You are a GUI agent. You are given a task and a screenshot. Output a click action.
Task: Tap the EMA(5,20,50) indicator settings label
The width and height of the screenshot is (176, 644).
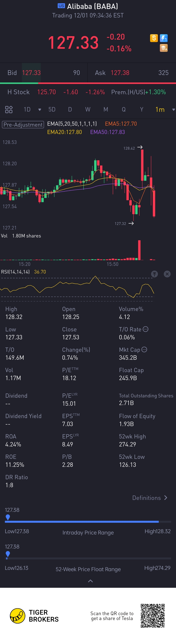(72, 124)
